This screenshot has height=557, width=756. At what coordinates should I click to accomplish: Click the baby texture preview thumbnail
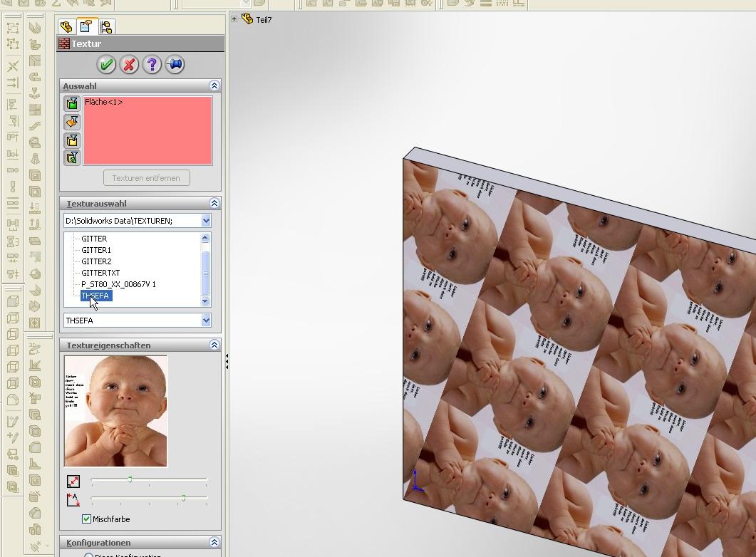115,411
